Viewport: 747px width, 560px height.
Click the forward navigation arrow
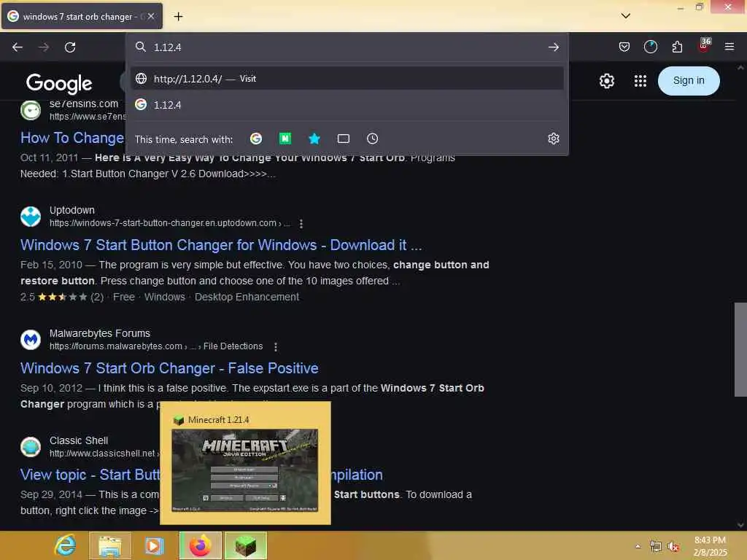pos(44,47)
